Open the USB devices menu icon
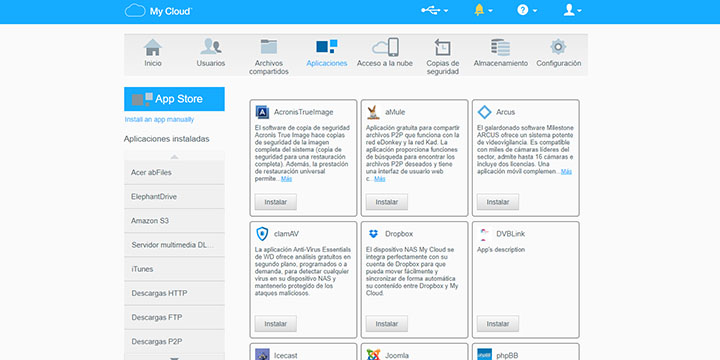 click(430, 10)
